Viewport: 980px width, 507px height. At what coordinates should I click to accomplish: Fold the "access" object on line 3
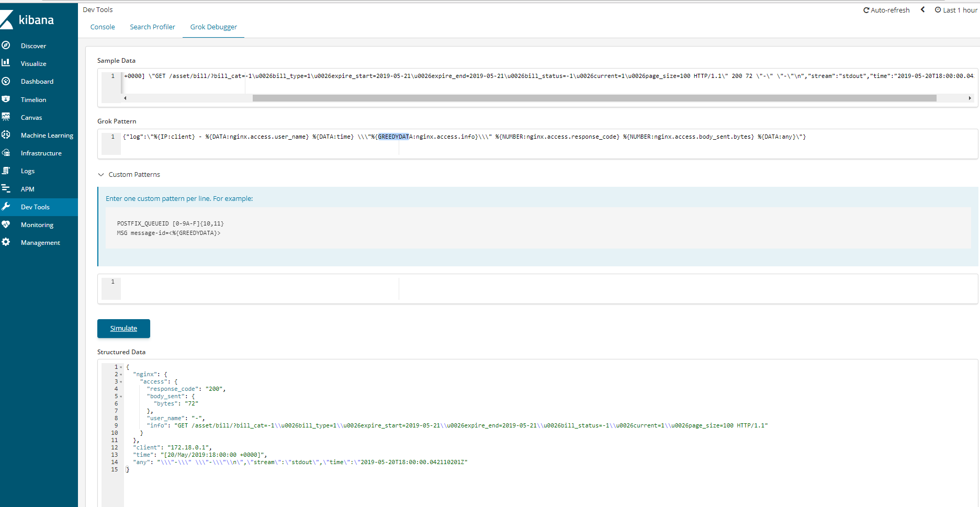coord(121,382)
